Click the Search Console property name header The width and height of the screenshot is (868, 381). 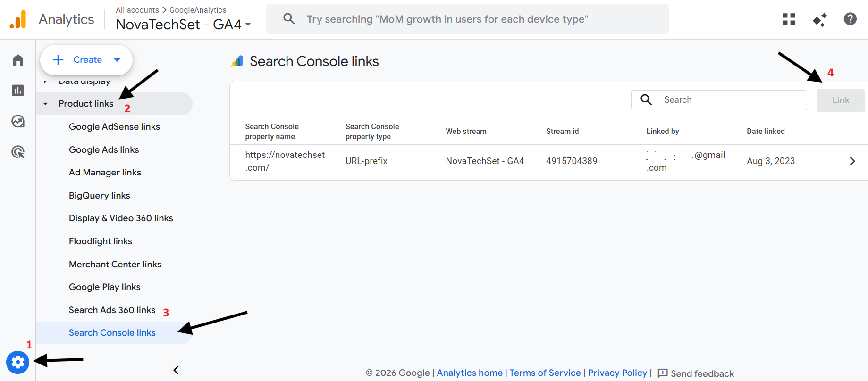tap(272, 132)
